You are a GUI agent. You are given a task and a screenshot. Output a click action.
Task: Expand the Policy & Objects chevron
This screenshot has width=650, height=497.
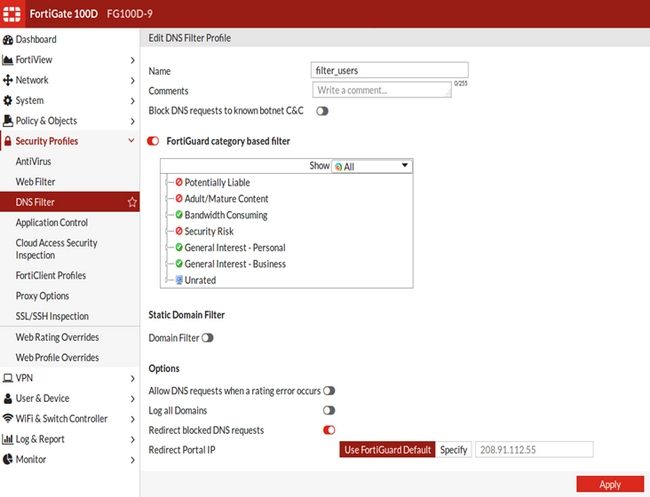click(x=132, y=121)
